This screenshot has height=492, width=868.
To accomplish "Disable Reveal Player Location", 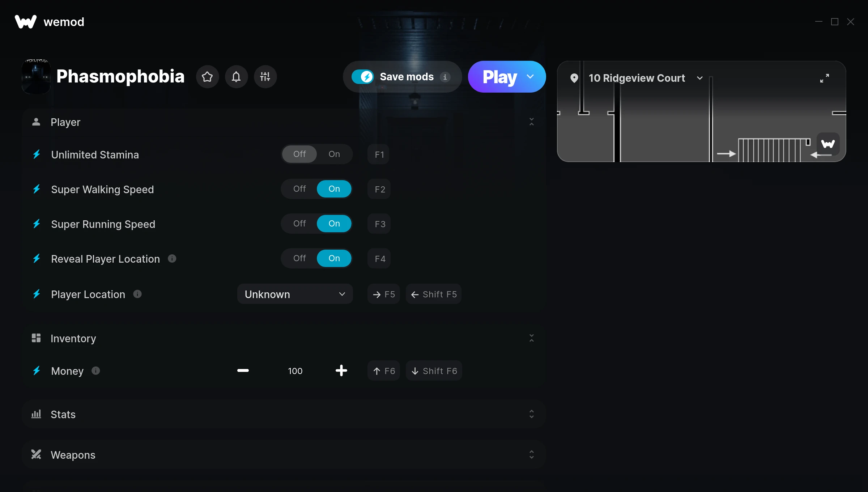I will (299, 258).
